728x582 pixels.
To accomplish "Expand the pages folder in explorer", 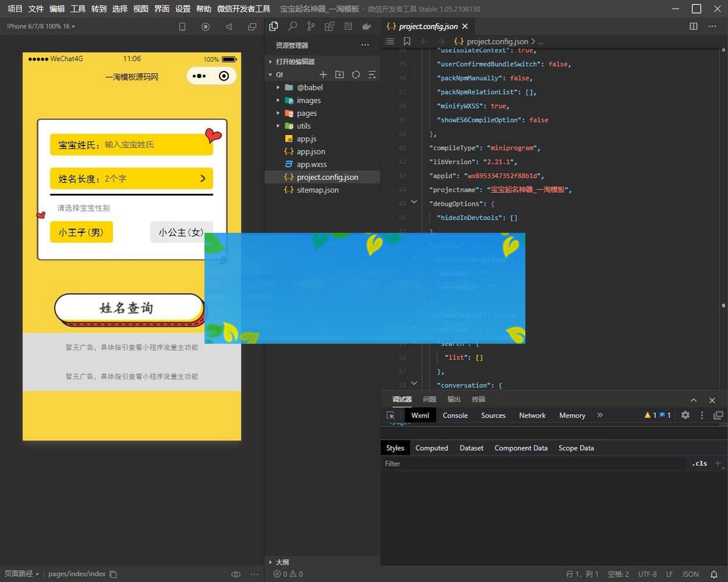I will point(306,113).
